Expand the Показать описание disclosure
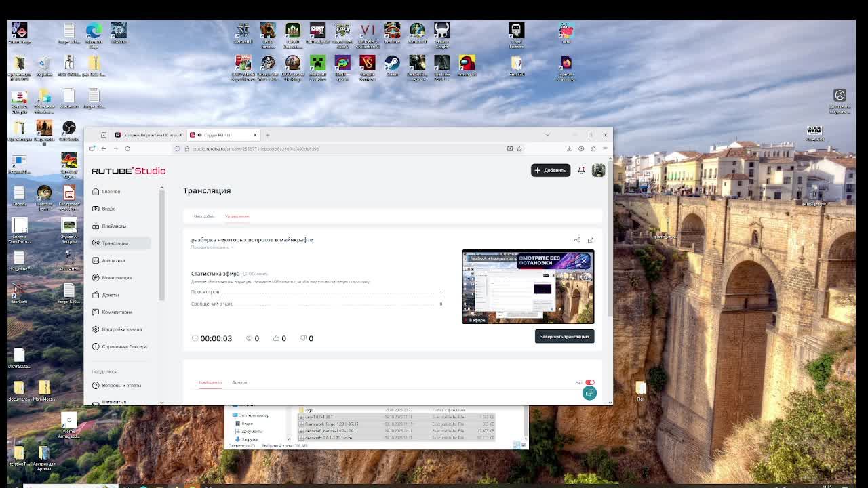 212,247
